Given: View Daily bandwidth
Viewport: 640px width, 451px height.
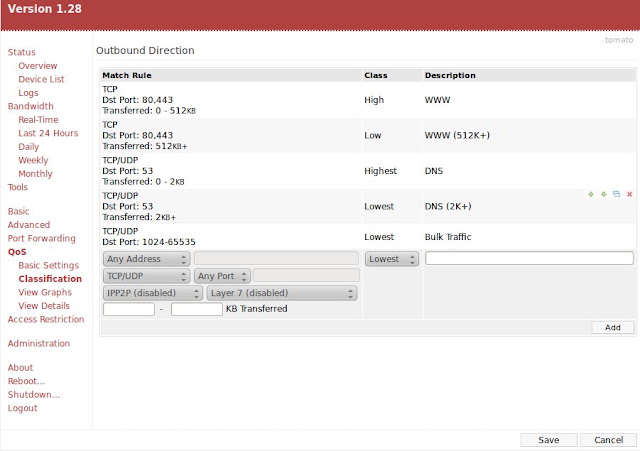Looking at the screenshot, I should click(29, 147).
